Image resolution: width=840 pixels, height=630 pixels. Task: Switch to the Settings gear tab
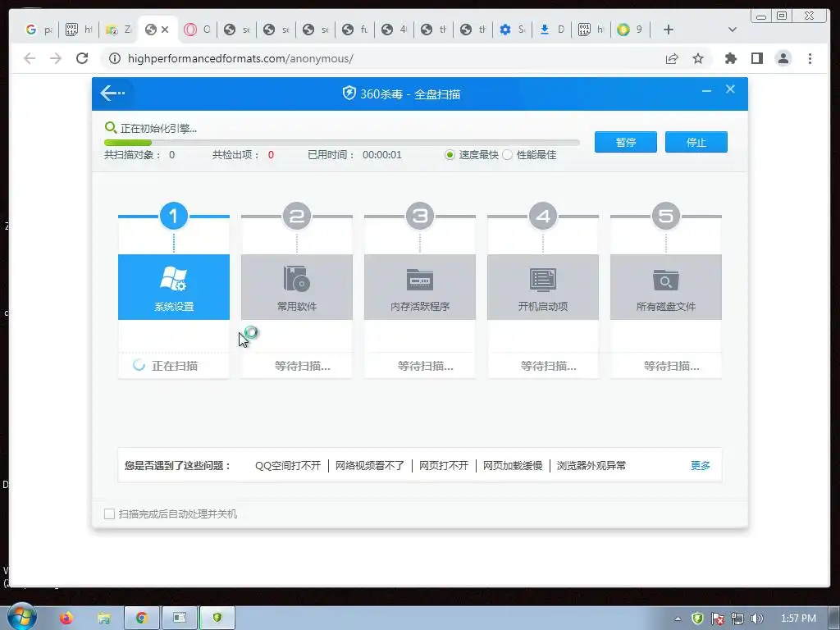(x=512, y=30)
